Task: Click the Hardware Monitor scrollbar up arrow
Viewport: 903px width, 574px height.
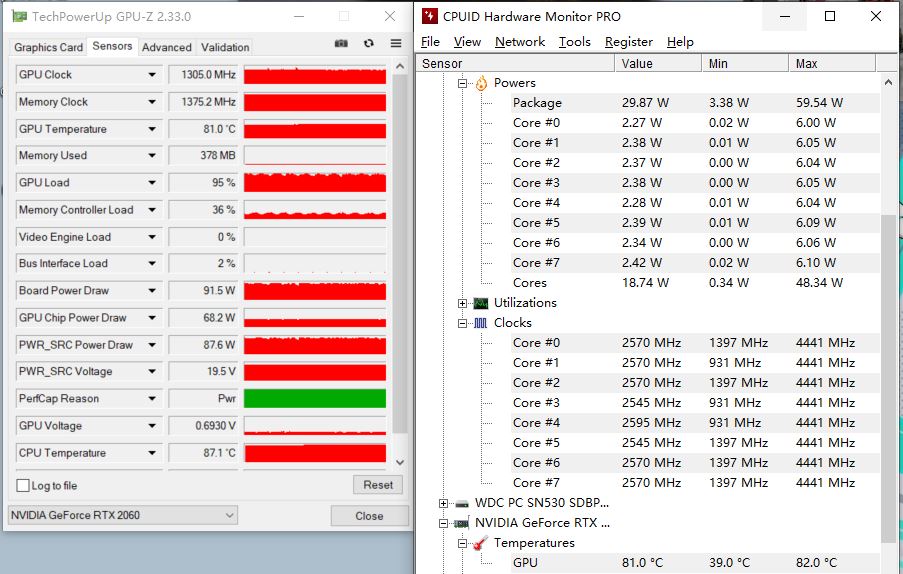Action: [889, 83]
